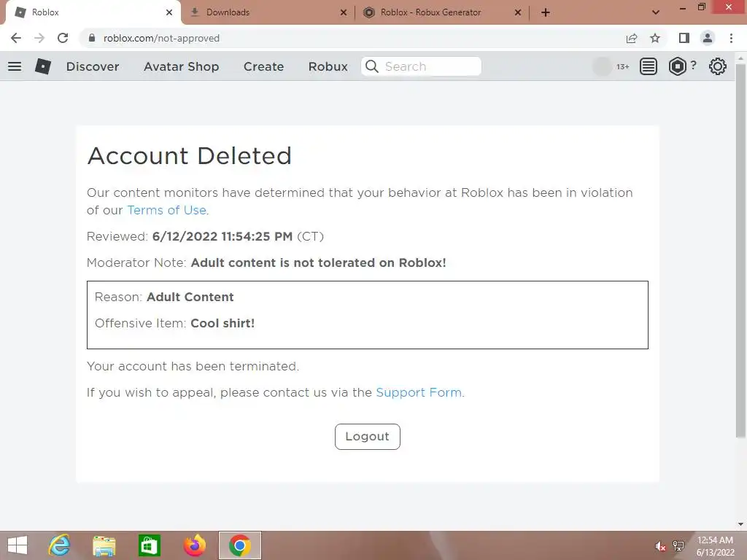The width and height of the screenshot is (747, 560).
Task: Click the moderator note about adult content
Action: (318, 262)
